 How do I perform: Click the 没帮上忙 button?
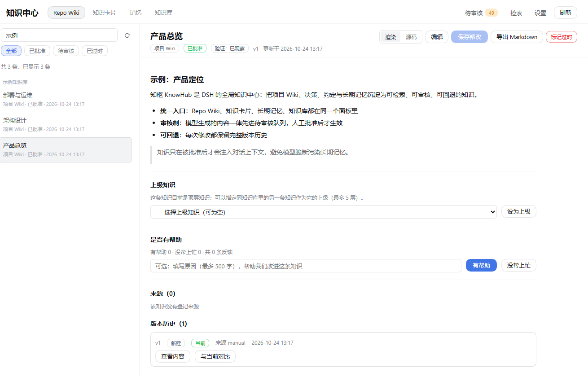(x=519, y=265)
